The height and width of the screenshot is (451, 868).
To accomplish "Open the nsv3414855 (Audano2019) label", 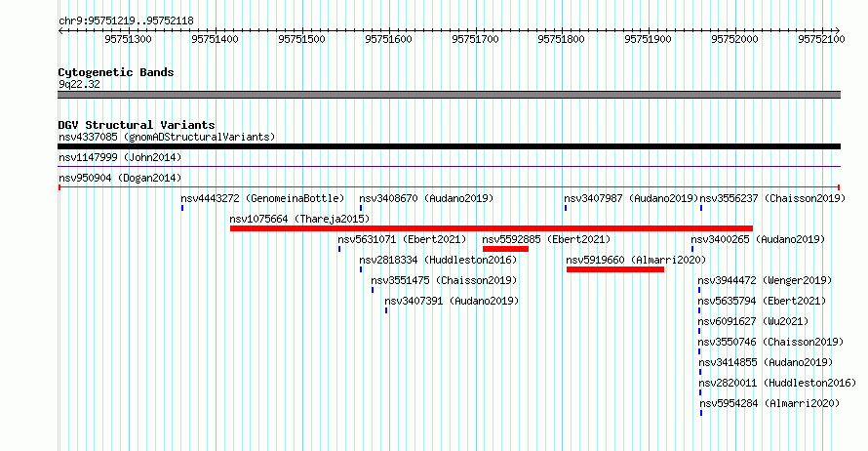I will click(x=766, y=362).
